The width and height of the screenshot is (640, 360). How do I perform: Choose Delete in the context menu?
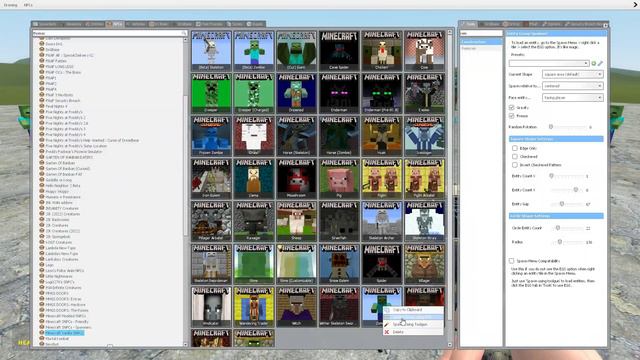coord(413,332)
